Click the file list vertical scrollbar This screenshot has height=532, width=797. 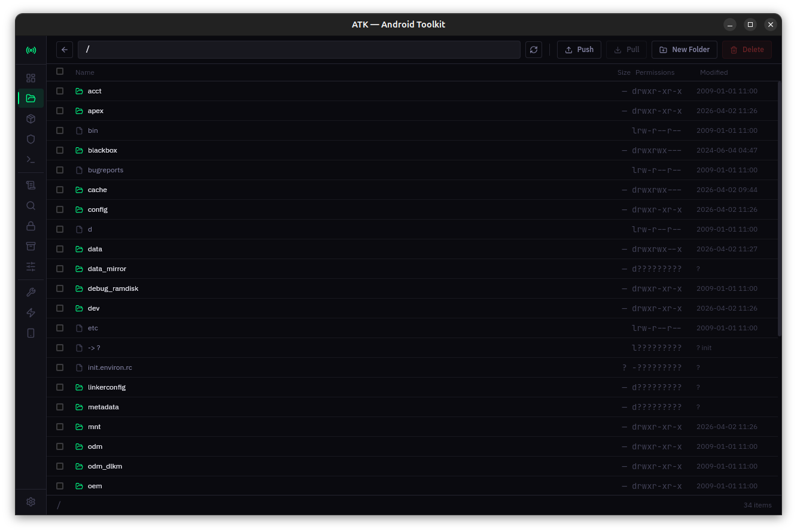pos(779,209)
